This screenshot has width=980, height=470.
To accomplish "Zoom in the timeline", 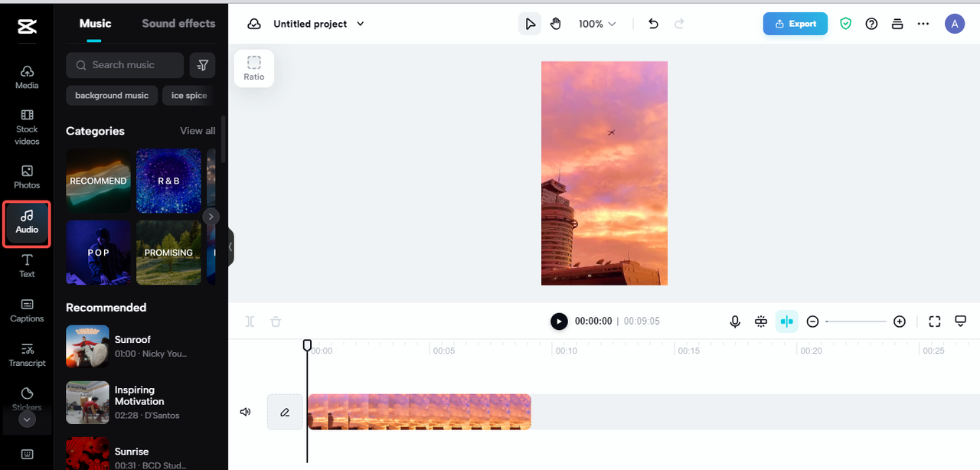I will 900,321.
